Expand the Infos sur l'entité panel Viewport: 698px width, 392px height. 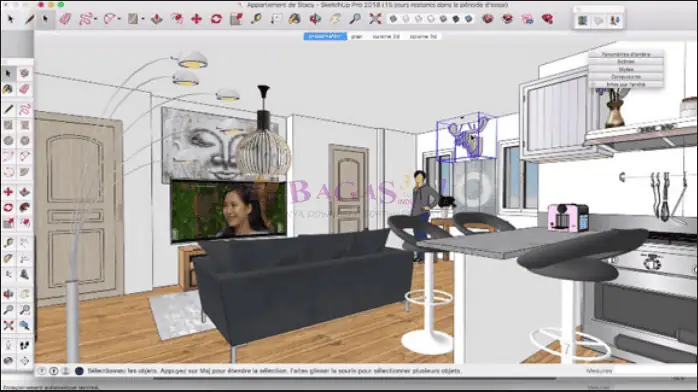click(626, 84)
